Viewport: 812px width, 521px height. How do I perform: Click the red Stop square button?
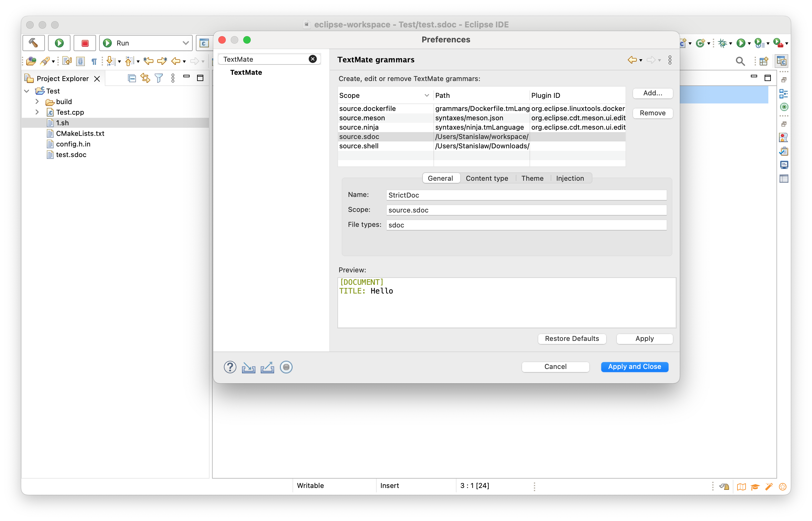pyautogui.click(x=85, y=43)
